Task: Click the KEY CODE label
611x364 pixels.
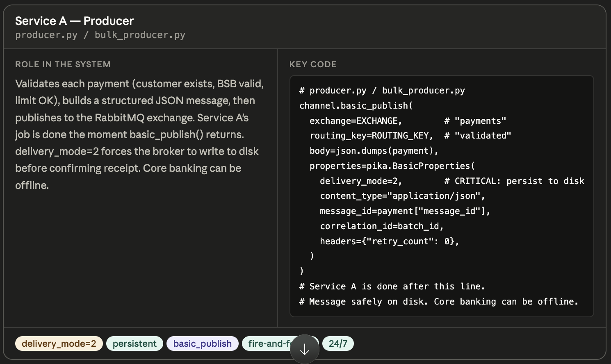Action: tap(313, 64)
